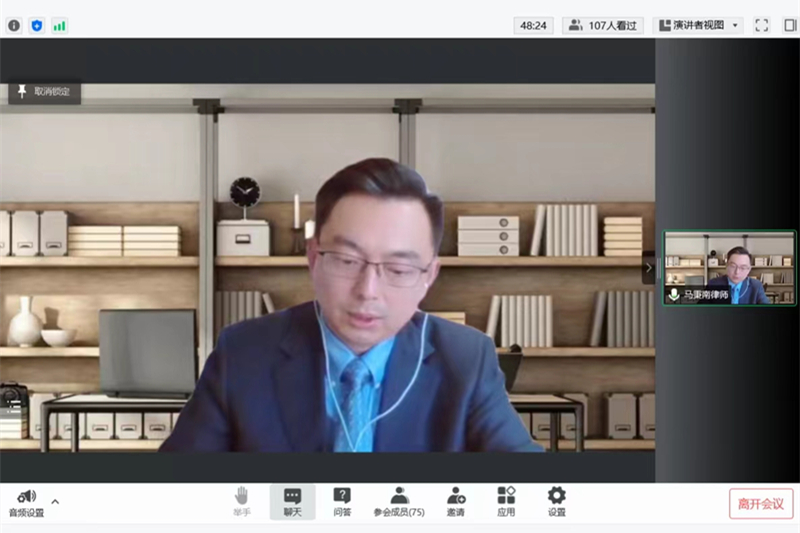Open the 聊天 chat panel
This screenshot has height=533, width=800.
pos(292,502)
